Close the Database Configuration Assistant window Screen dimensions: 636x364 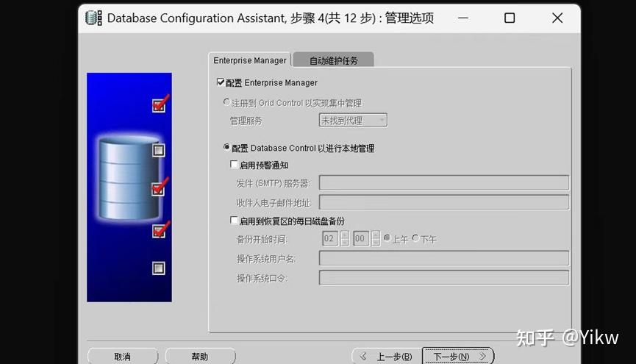click(x=557, y=18)
